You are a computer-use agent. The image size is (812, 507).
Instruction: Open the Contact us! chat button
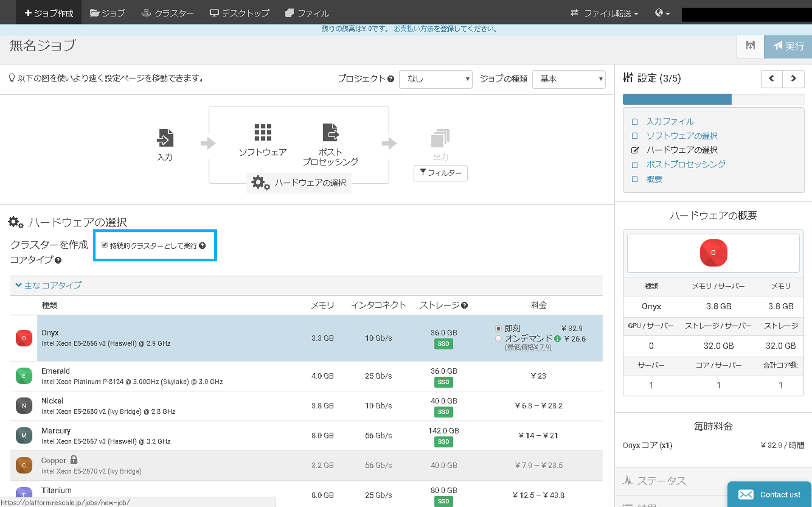pos(769,494)
